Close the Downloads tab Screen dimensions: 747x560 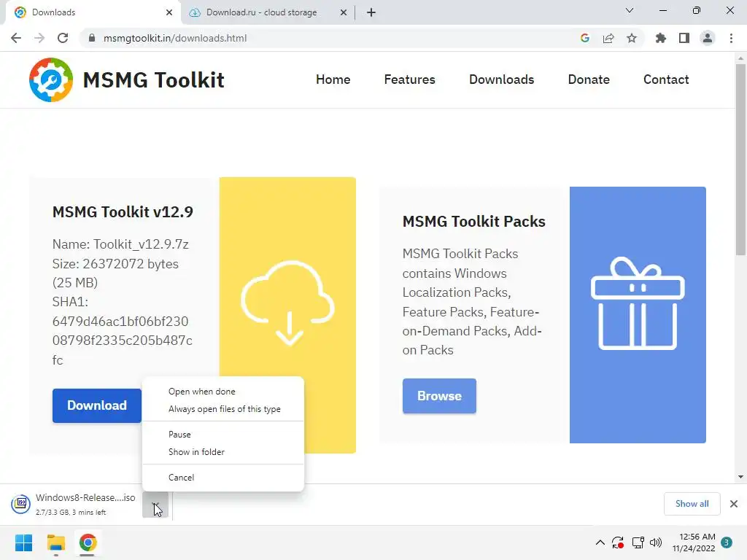pyautogui.click(x=169, y=12)
